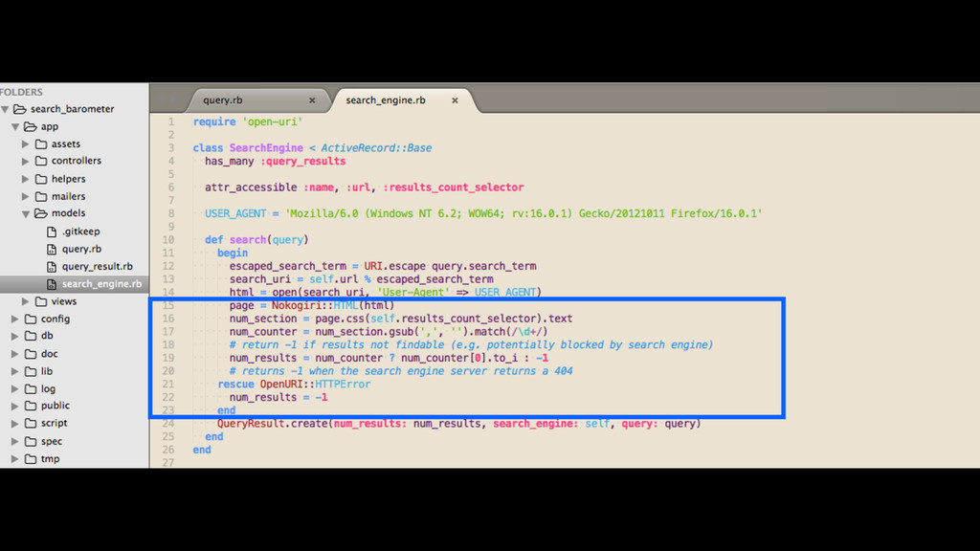This screenshot has width=980, height=551.
Task: Click the controllers folder icon
Action: point(41,161)
